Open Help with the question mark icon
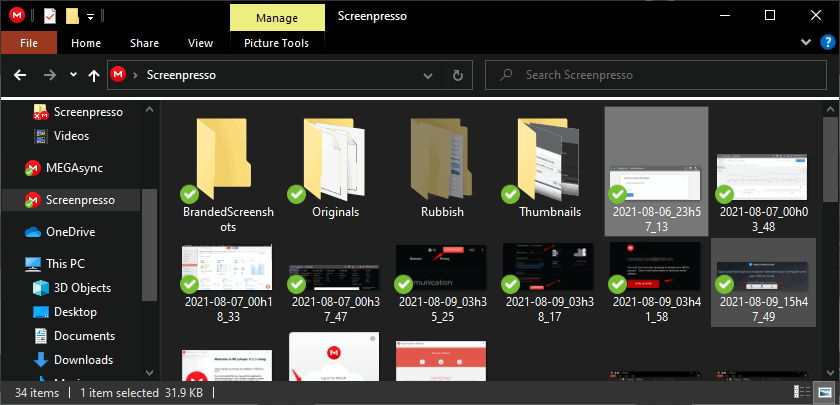The image size is (840, 405). [828, 42]
